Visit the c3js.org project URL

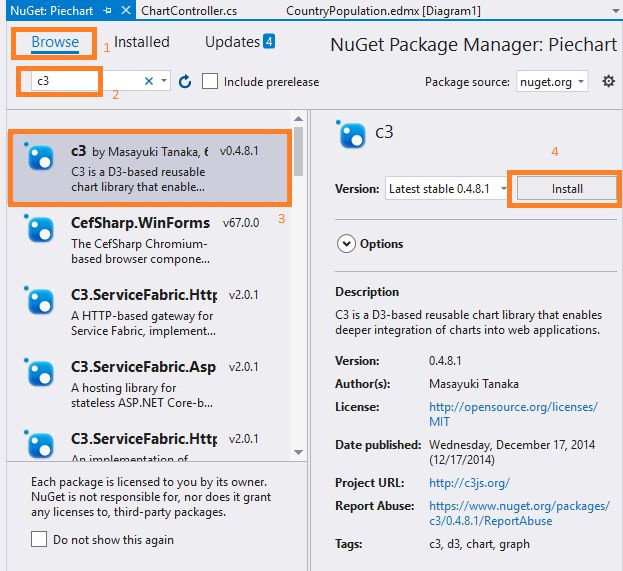[469, 483]
